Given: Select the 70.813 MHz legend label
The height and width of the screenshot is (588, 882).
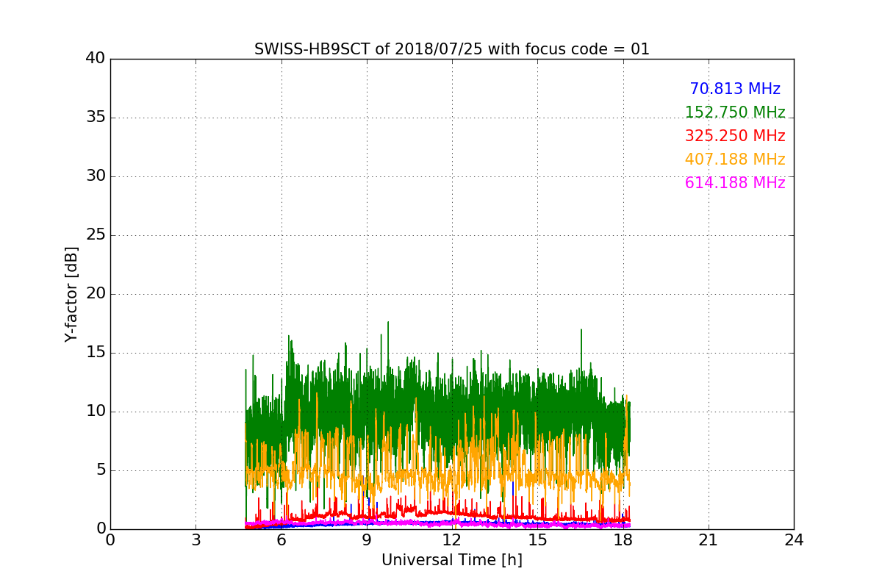Looking at the screenshot, I should pyautogui.click(x=735, y=89).
